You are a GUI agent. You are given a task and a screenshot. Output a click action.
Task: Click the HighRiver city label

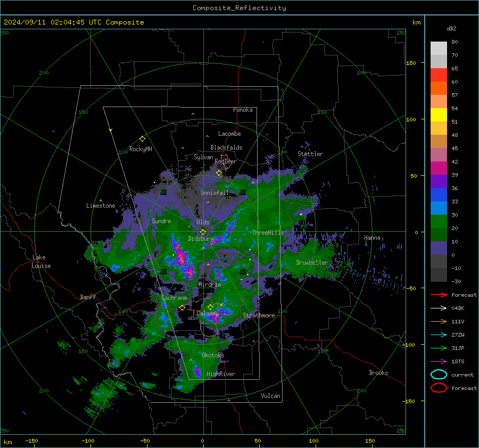(221, 374)
